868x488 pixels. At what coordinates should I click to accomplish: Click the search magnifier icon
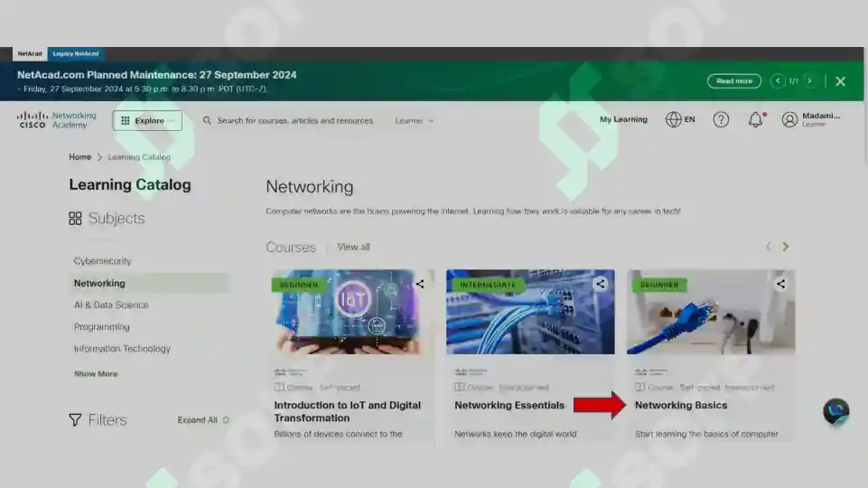pos(207,120)
